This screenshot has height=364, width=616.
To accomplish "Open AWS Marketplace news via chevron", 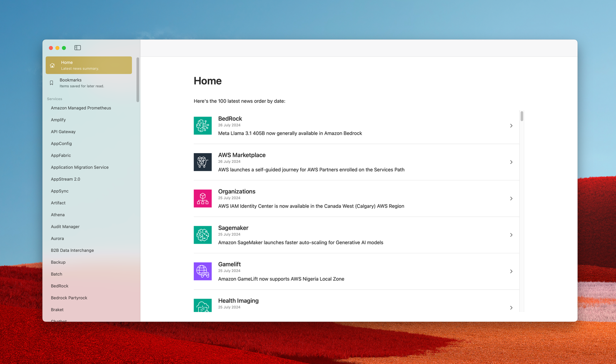I will point(511,162).
